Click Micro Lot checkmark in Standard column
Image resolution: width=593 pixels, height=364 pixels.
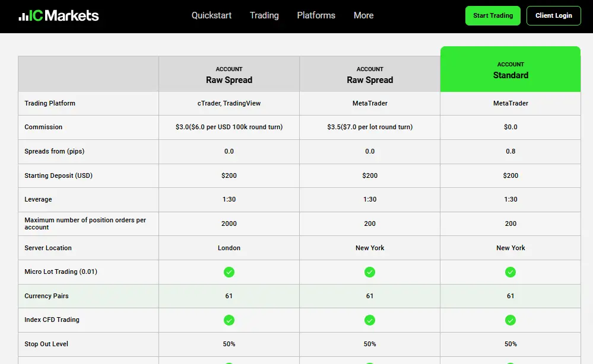coord(510,272)
